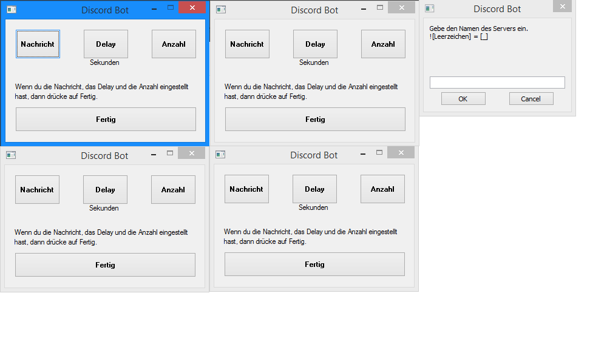Viewport: 607px width, 364px height.
Task: Close the lower-left Discord Bot form
Action: coord(192,153)
